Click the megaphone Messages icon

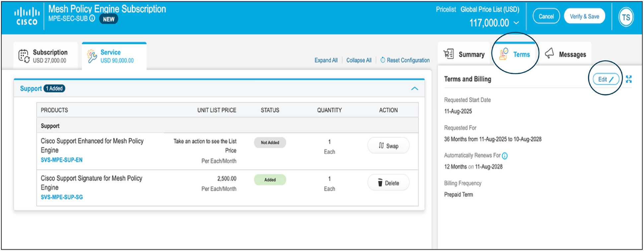[549, 53]
